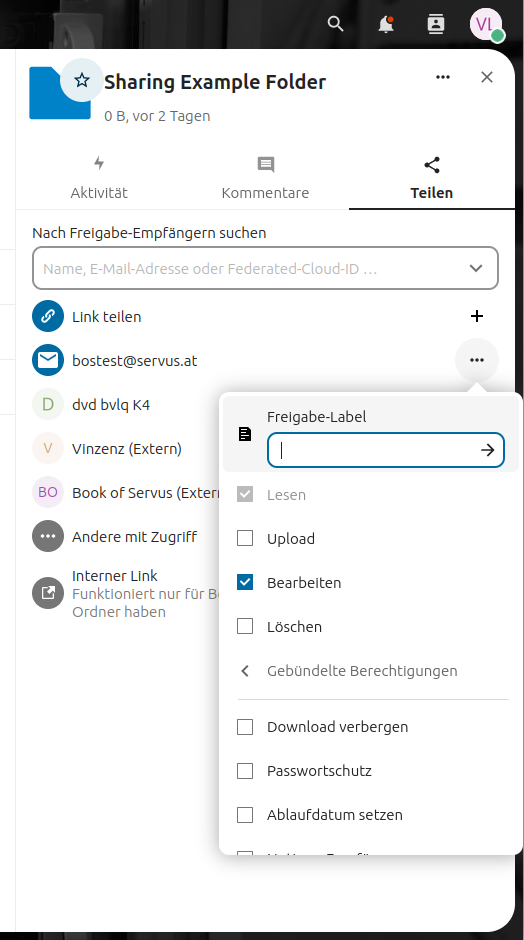Screen dimensions: 524x940
Task: Switch to the Kommentare tab
Action: (266, 178)
